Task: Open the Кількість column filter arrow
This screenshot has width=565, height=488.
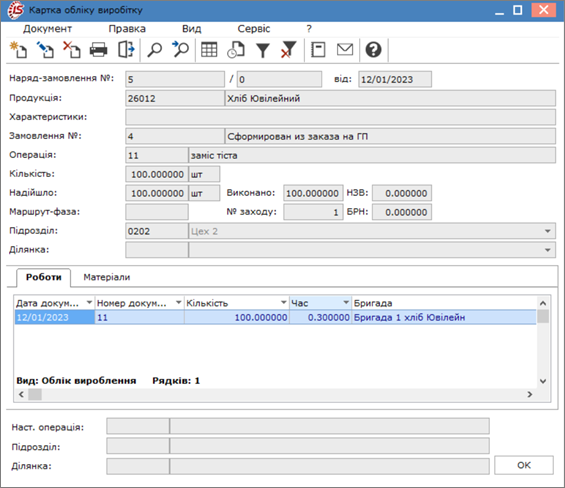Action: tap(284, 303)
